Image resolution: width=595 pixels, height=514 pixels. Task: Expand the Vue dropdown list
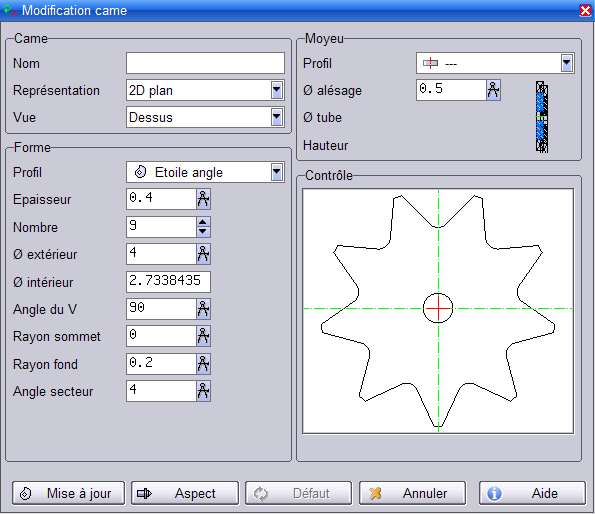click(277, 117)
